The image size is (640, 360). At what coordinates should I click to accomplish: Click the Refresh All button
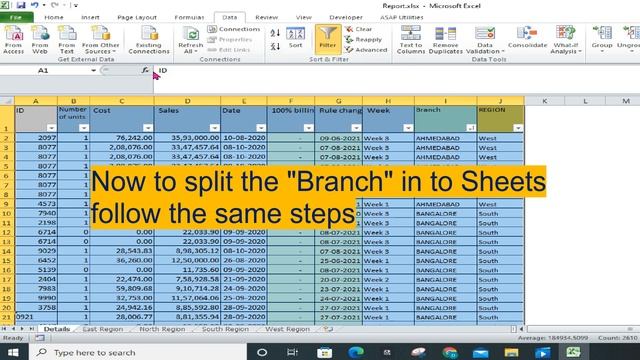point(190,40)
